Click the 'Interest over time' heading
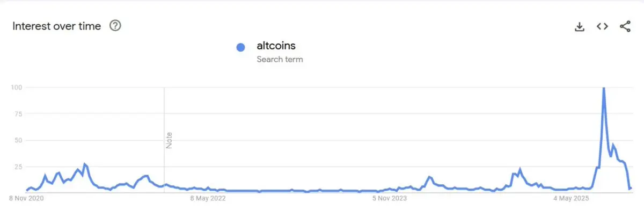The height and width of the screenshot is (224, 644). 56,26
